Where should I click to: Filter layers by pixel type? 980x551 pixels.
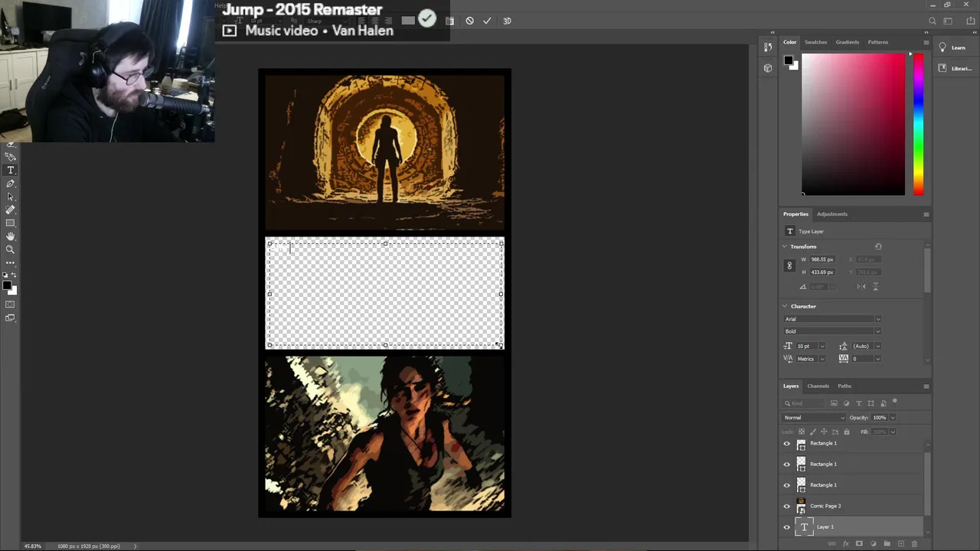834,403
